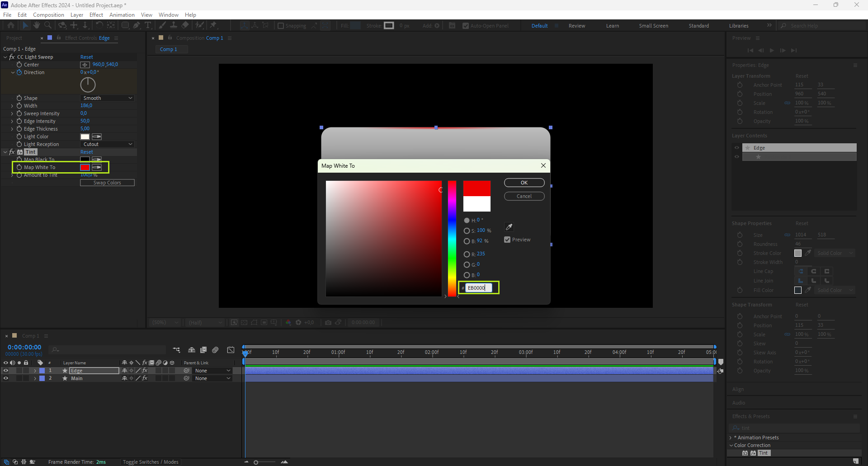Enable Motion Blur for the timeline

tap(215, 350)
